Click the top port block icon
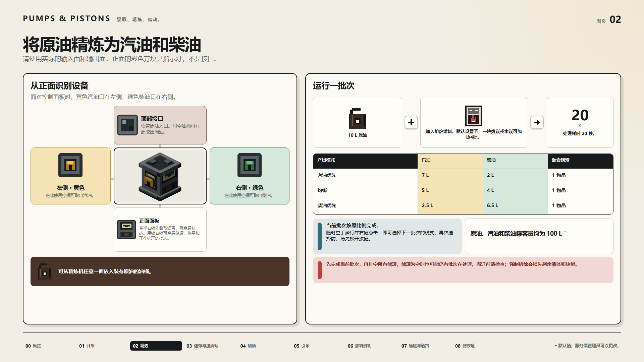Screen dimensions: 644x362 (127, 125)
